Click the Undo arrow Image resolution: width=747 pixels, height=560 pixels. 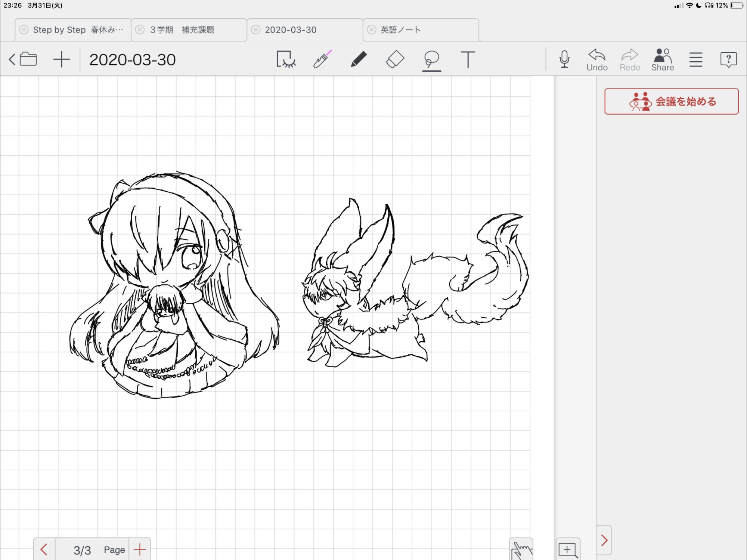coord(597,59)
